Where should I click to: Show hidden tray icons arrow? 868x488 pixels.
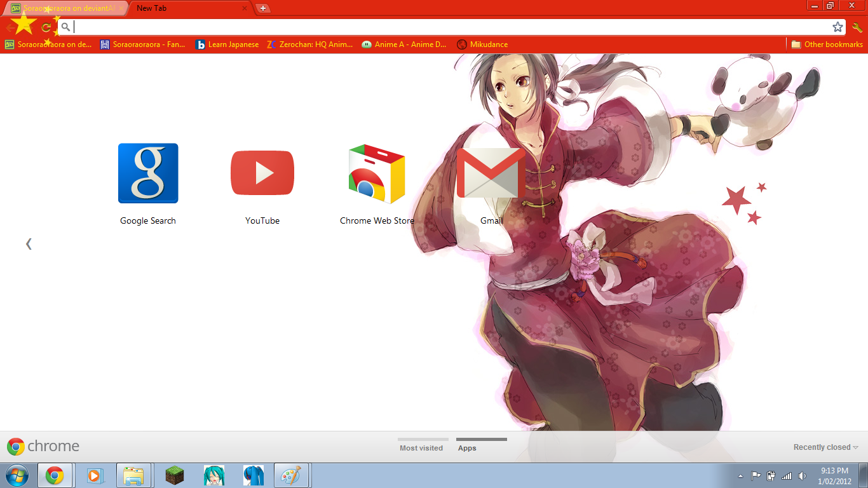click(740, 475)
